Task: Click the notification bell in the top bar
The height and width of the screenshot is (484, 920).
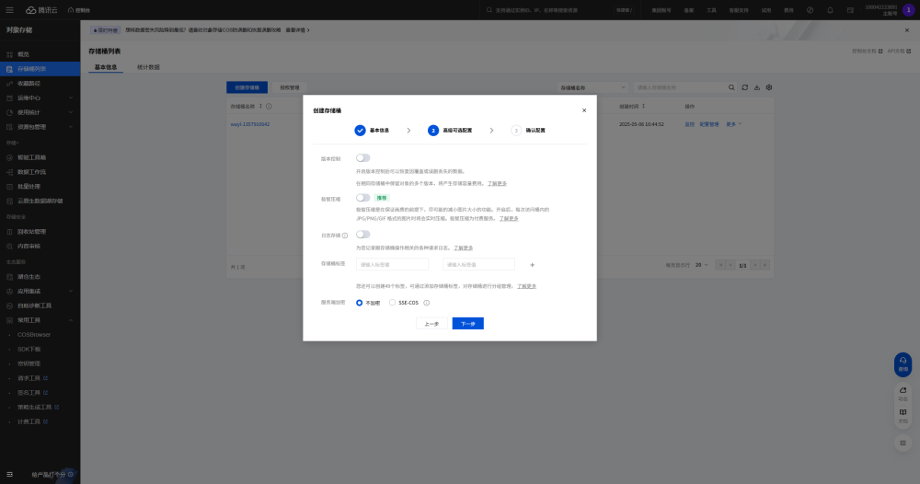Action: click(830, 9)
